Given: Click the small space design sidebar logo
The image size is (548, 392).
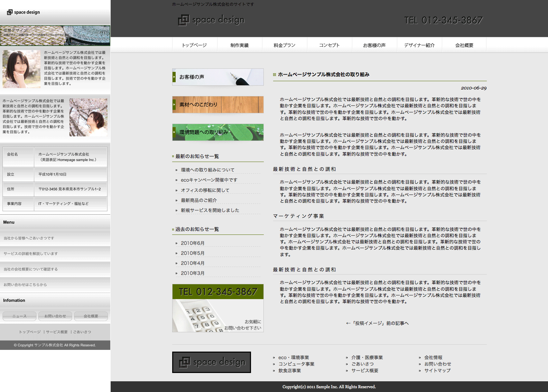Looking at the screenshot, I should coord(24,12).
